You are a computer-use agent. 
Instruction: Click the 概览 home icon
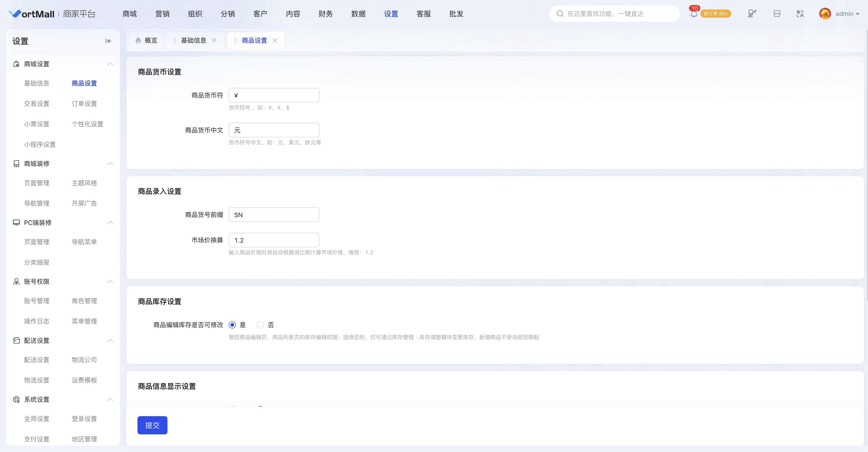pos(138,40)
